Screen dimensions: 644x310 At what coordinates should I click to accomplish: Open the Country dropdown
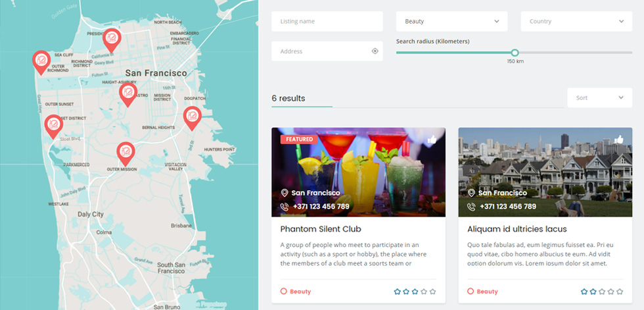point(577,21)
